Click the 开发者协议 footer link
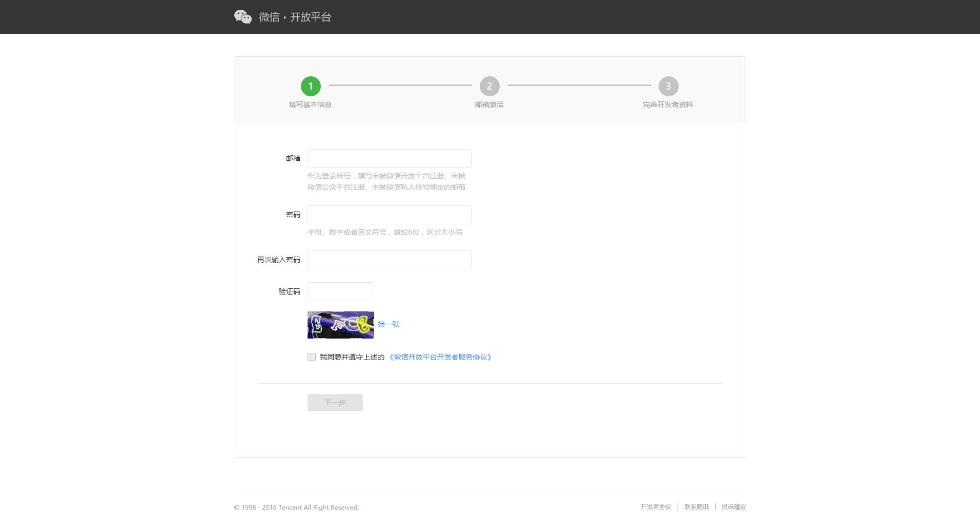The width and height of the screenshot is (980, 526). (x=655, y=507)
